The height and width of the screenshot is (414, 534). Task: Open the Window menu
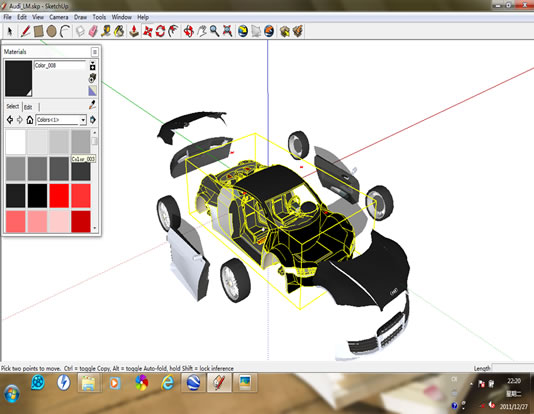click(x=122, y=17)
